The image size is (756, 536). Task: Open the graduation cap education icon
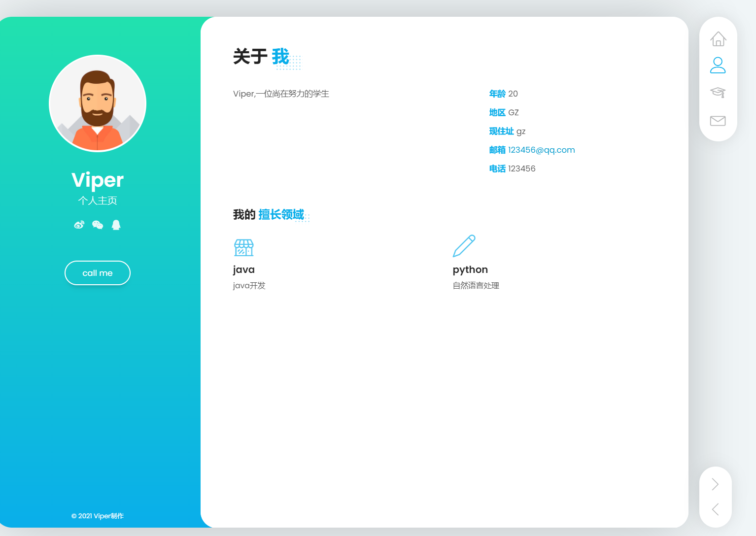pos(718,93)
